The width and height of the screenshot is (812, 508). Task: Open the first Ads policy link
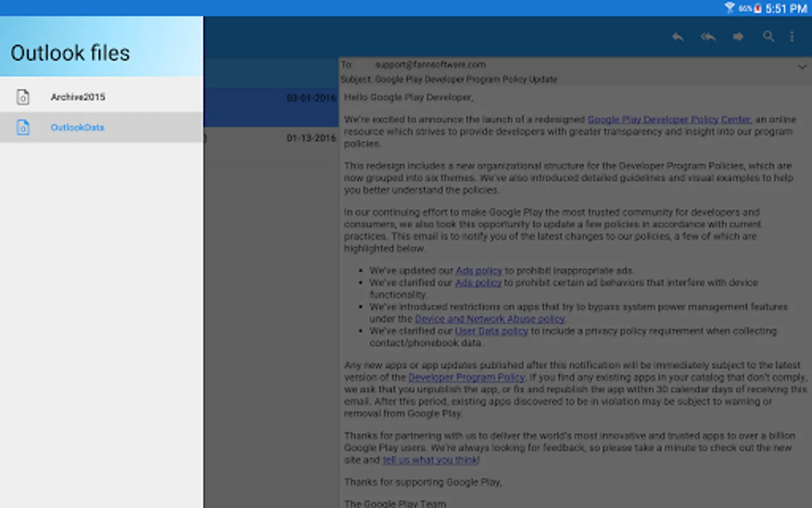point(479,271)
